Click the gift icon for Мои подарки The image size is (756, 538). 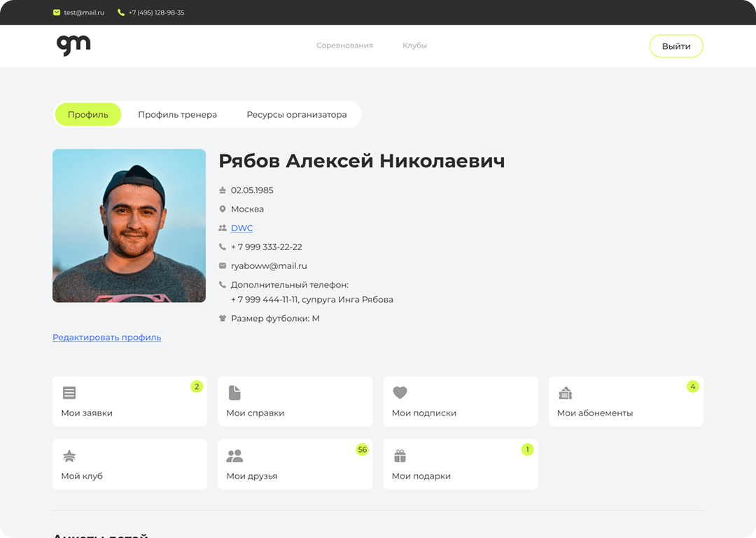coord(400,456)
